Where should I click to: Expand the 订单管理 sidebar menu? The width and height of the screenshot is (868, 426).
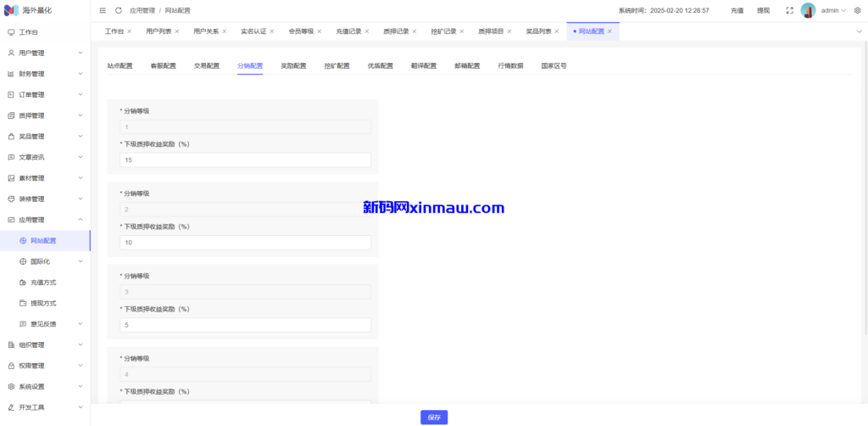click(46, 95)
